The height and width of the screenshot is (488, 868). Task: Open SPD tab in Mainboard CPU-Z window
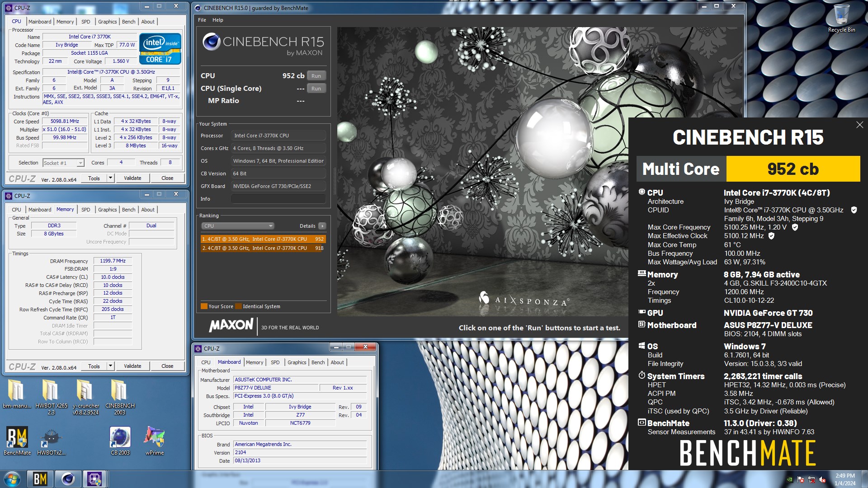(x=275, y=362)
